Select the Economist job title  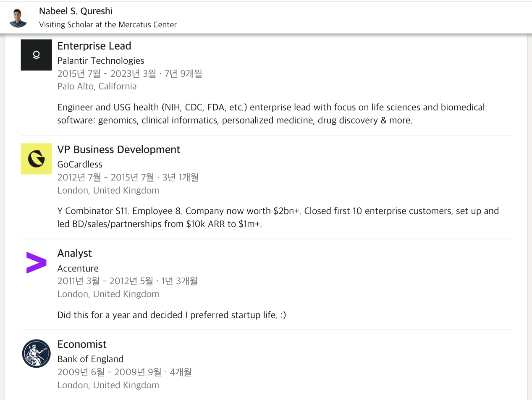(82, 344)
